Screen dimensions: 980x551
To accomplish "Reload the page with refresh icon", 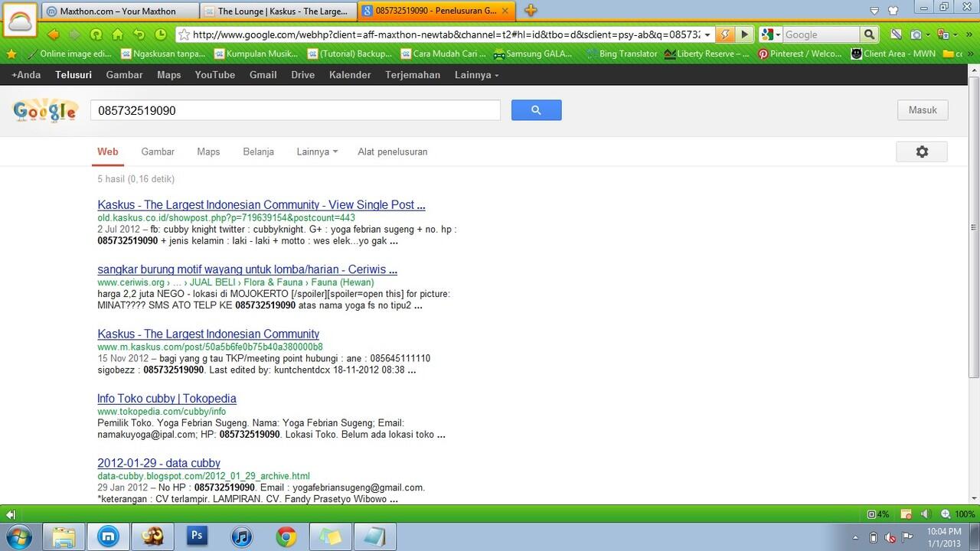I will click(96, 34).
